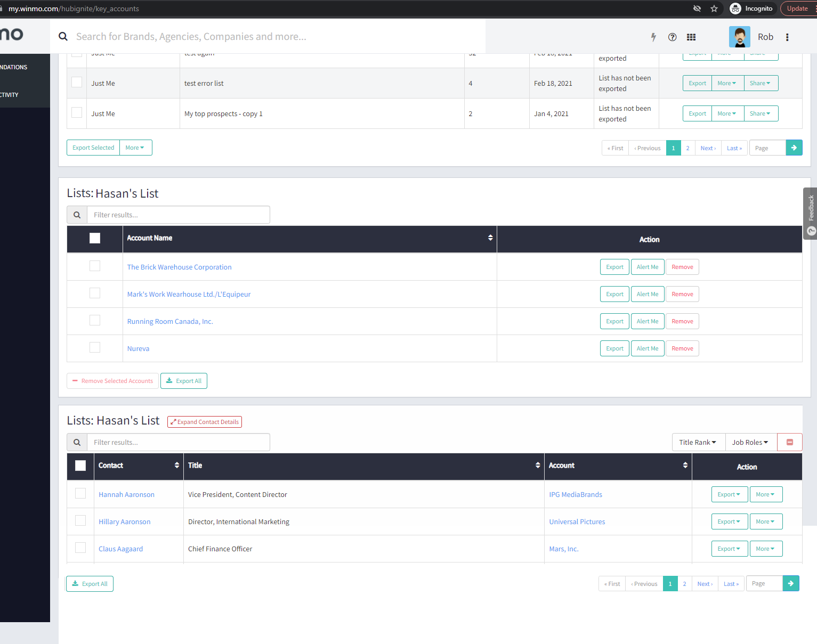Open Export dropdown for Claus Aagaard
The image size is (817, 644).
pyautogui.click(x=730, y=549)
